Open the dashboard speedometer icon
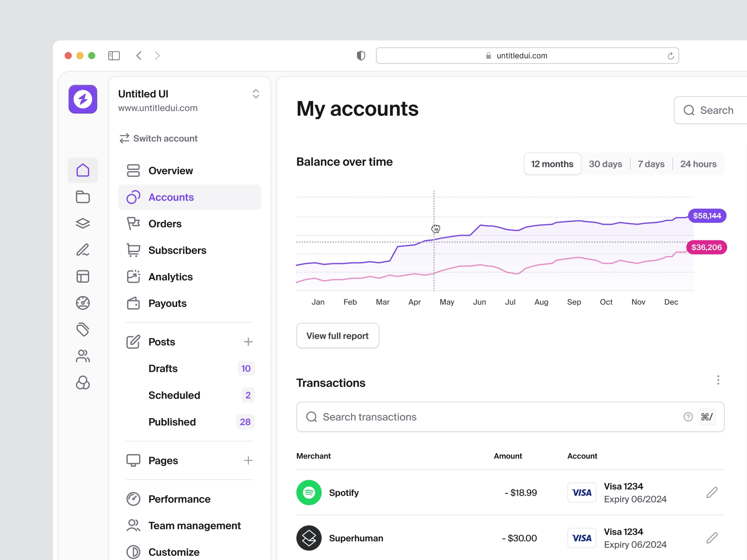The height and width of the screenshot is (560, 747). [82, 303]
